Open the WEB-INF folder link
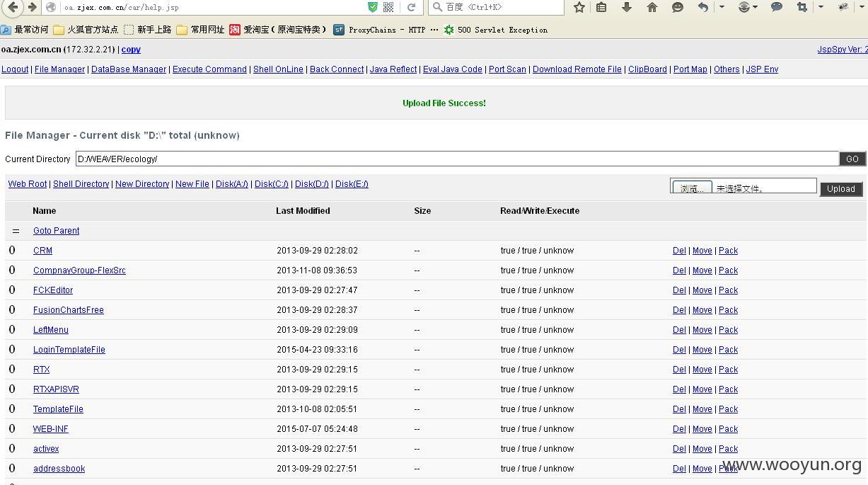Screen dimensions: 868x485 point(51,429)
